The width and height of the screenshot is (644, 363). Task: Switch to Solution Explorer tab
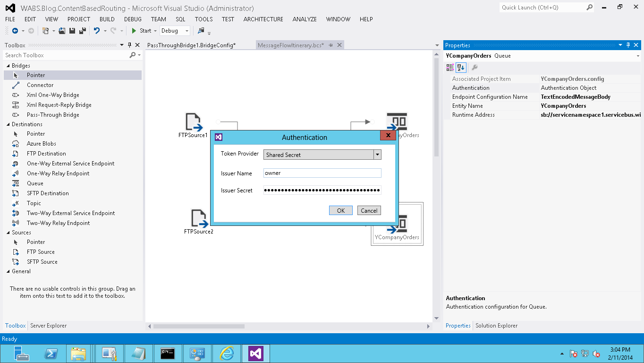[x=496, y=326]
